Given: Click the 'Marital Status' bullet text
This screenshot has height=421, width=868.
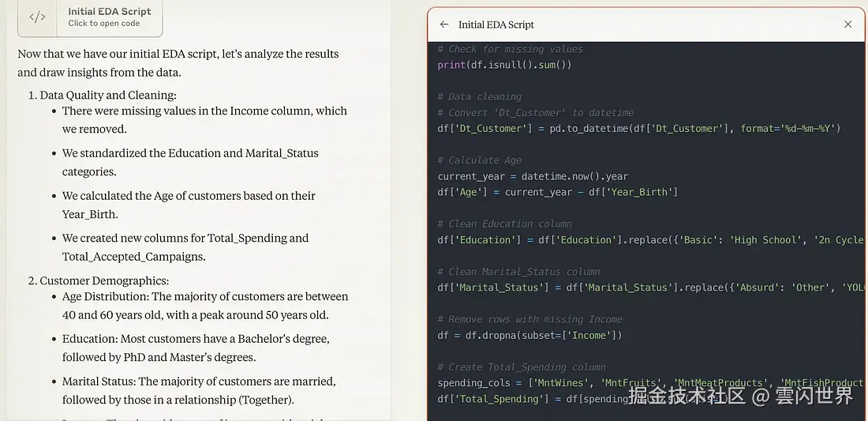Looking at the screenshot, I should (x=199, y=390).
